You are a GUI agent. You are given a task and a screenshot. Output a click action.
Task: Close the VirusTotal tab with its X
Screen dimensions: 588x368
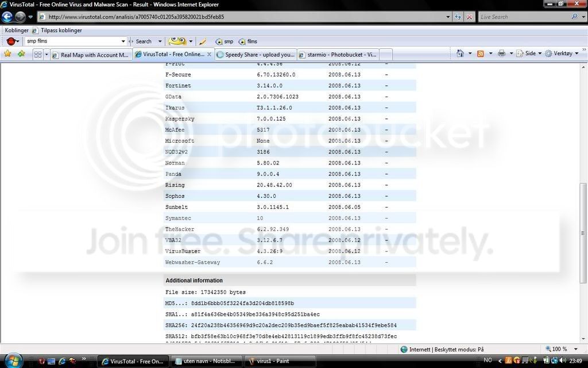[x=209, y=55]
